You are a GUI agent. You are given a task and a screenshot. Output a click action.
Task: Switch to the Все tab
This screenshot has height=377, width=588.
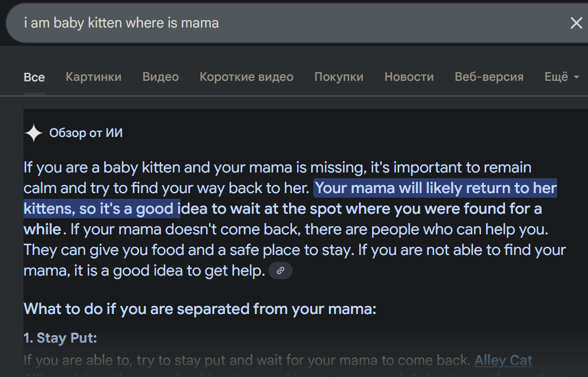[x=34, y=77]
